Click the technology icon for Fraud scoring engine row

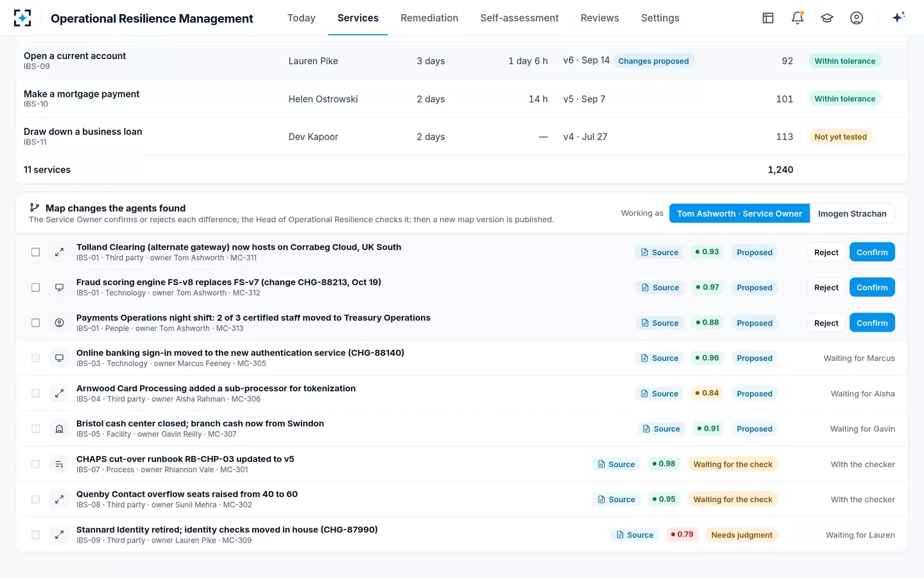coord(59,288)
